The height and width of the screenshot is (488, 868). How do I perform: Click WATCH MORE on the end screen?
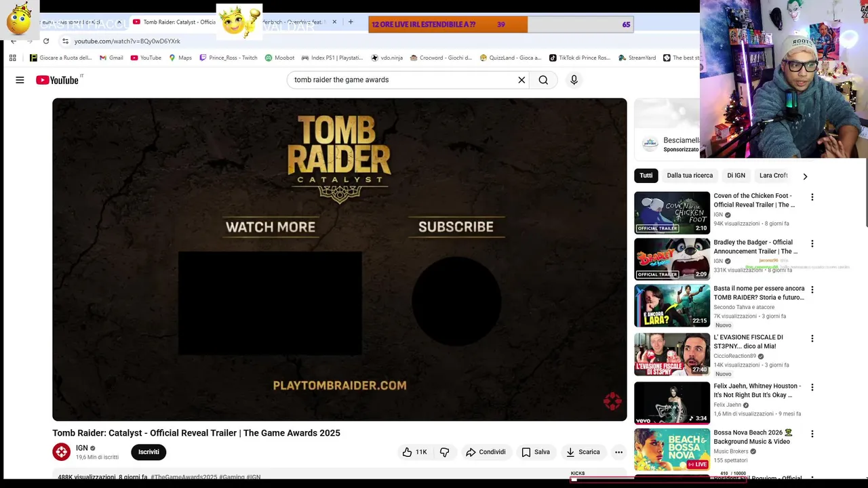tap(271, 227)
